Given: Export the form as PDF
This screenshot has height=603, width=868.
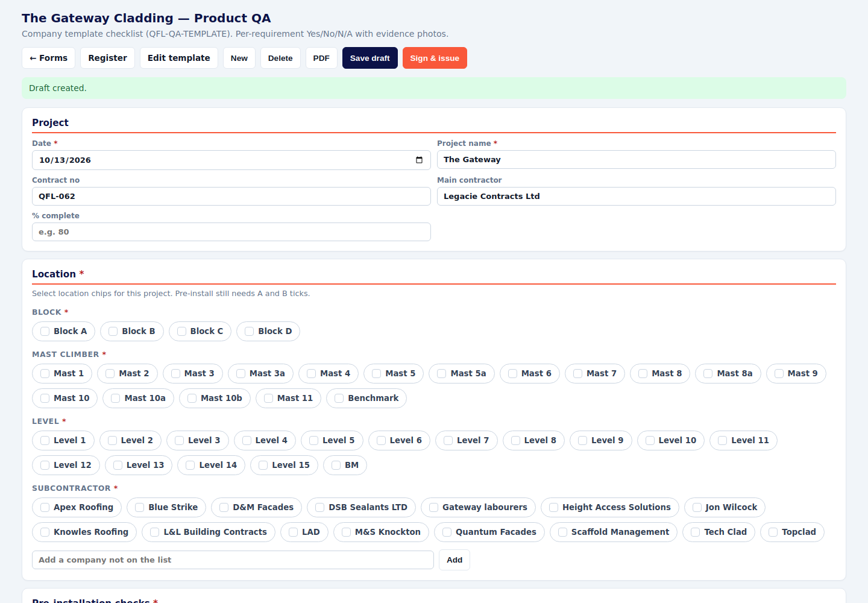Looking at the screenshot, I should pyautogui.click(x=321, y=58).
